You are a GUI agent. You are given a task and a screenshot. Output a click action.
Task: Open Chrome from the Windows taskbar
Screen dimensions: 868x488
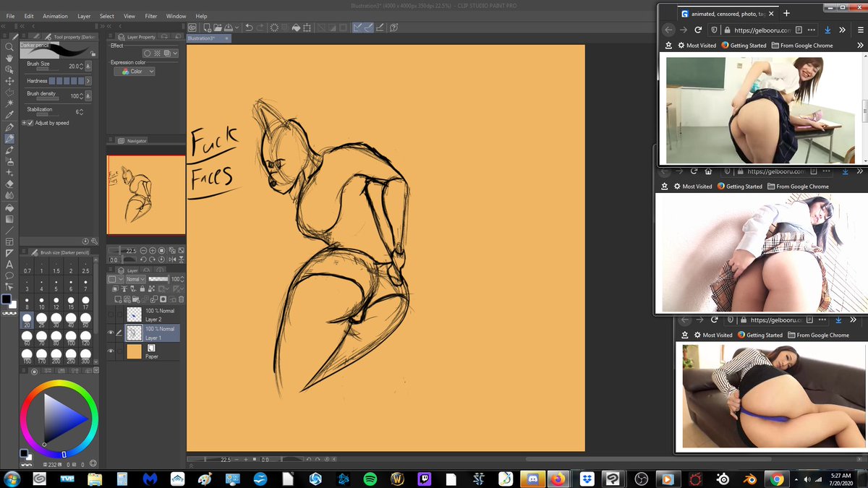(x=776, y=479)
